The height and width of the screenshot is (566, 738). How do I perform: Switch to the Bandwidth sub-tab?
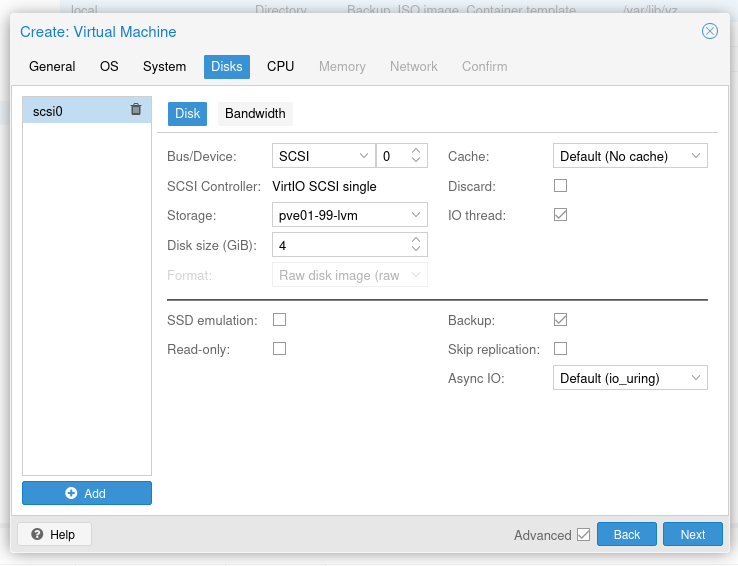255,113
